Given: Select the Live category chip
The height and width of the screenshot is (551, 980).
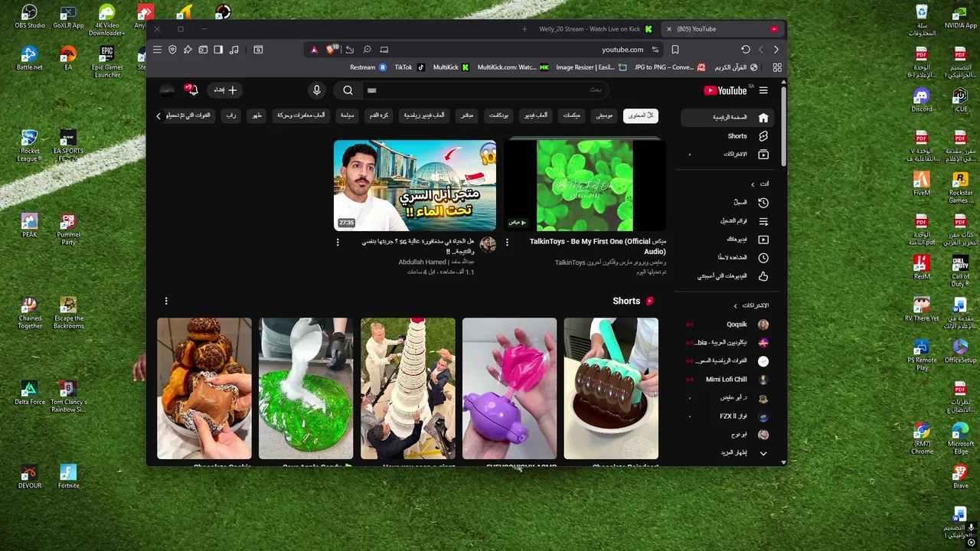Looking at the screenshot, I should (466, 116).
